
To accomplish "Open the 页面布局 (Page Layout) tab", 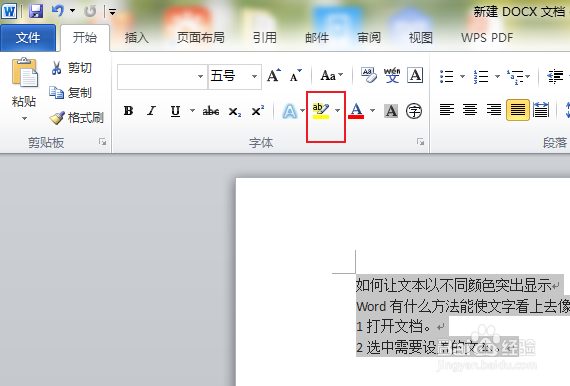I will [x=201, y=37].
